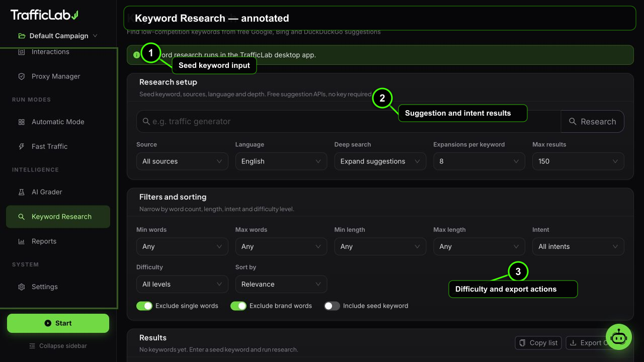Click the 'No keywords yet' message
This screenshot has height=362, width=644.
click(218, 349)
